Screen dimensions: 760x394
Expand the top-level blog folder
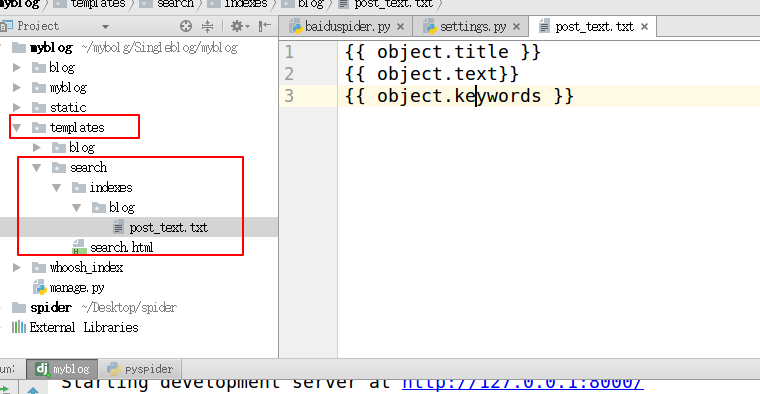[16, 67]
